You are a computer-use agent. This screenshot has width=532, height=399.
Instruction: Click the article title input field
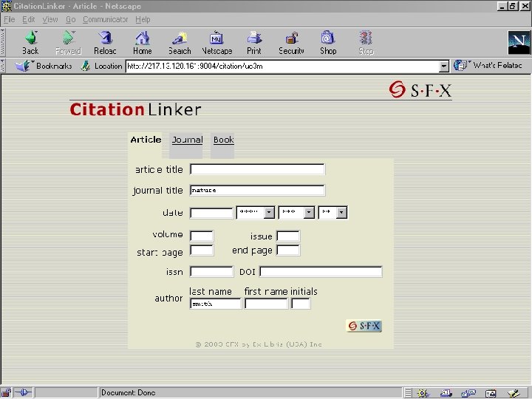pos(257,169)
